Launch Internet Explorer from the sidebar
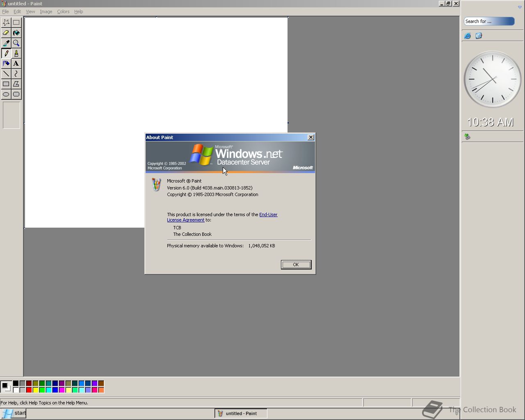525x420 pixels. point(468,36)
